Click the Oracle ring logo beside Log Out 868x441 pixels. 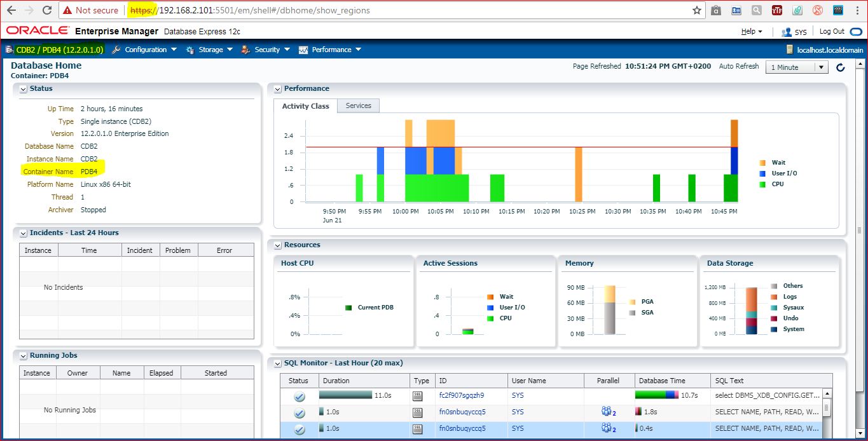[x=855, y=32]
